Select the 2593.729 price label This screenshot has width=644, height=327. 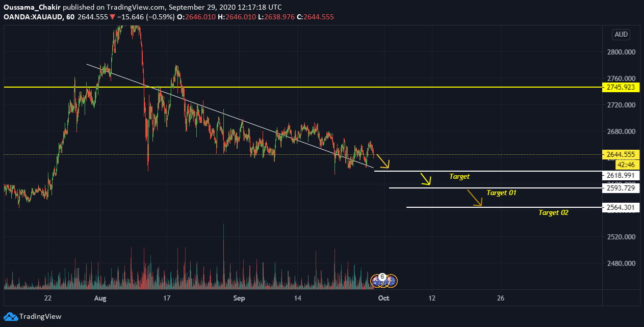[x=621, y=188]
